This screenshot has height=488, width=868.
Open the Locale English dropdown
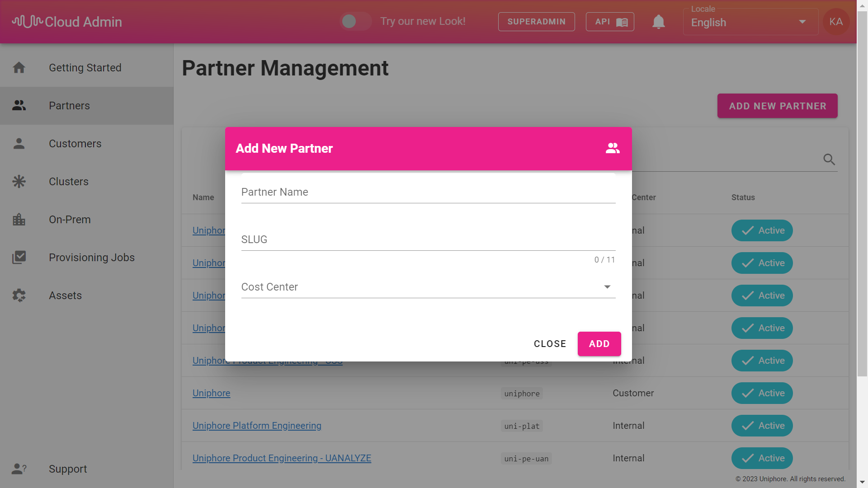coord(750,22)
